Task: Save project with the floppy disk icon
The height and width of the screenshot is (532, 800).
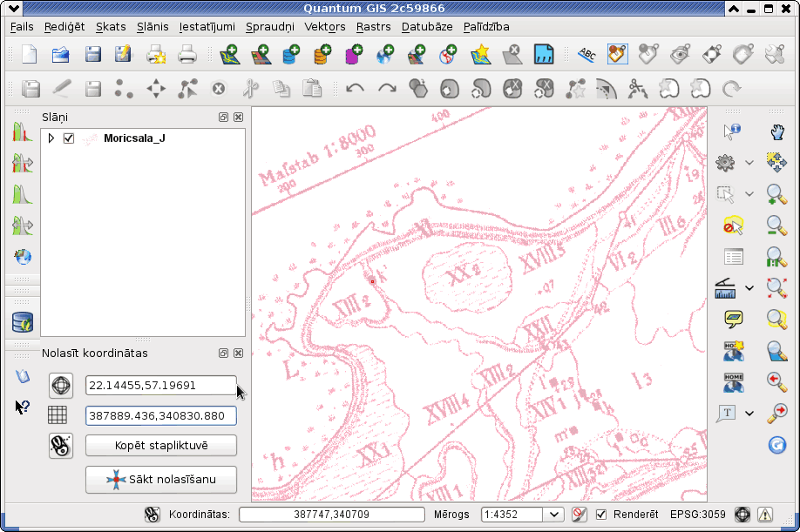Action: (92, 54)
